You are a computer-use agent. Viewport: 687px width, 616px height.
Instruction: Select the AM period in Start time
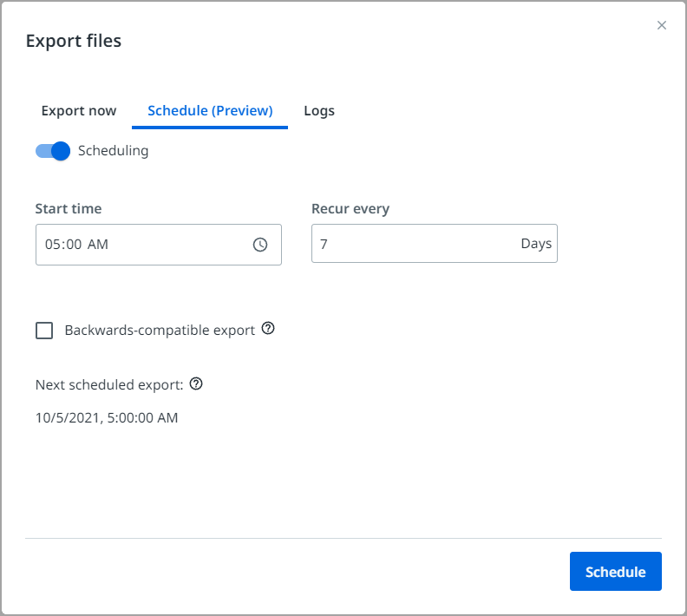(98, 245)
